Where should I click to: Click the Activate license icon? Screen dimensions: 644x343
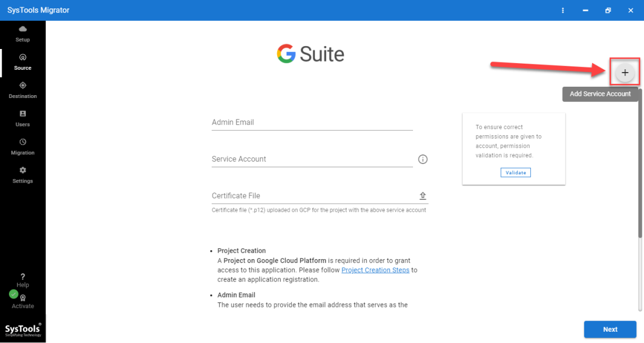click(23, 299)
